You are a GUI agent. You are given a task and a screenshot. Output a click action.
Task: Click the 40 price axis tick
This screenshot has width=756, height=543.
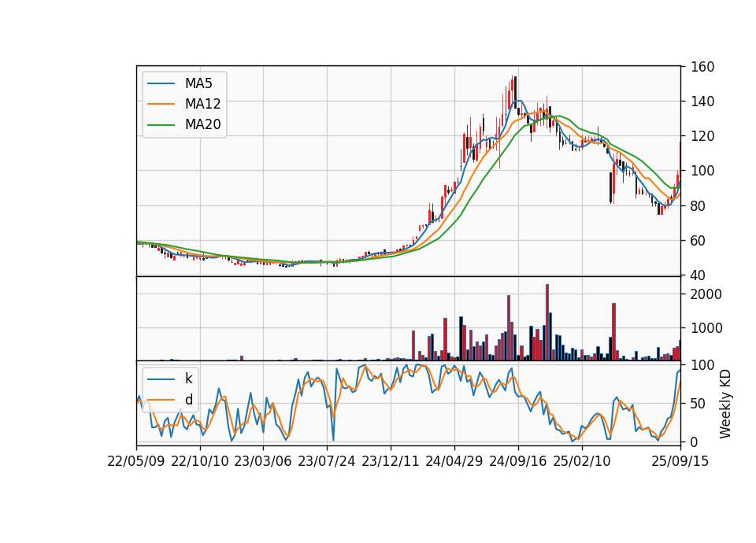tap(699, 275)
